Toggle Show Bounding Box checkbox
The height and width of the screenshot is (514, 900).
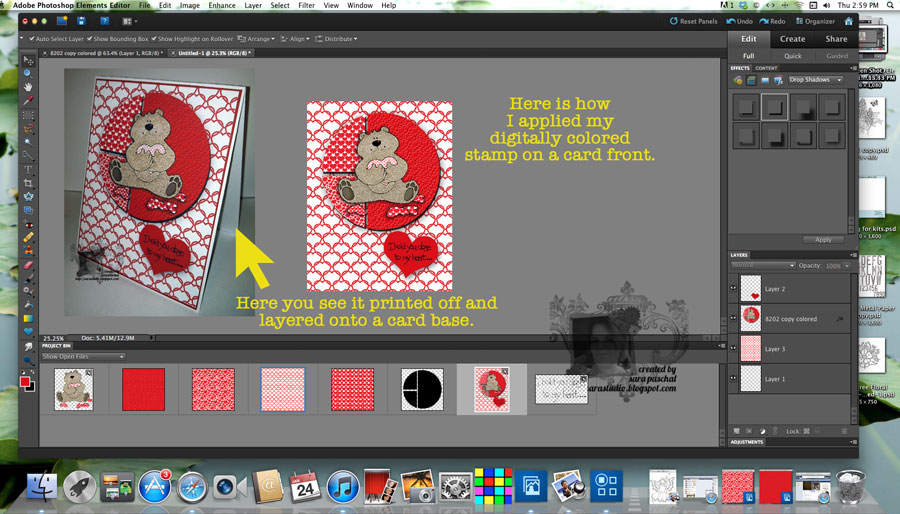[90, 39]
